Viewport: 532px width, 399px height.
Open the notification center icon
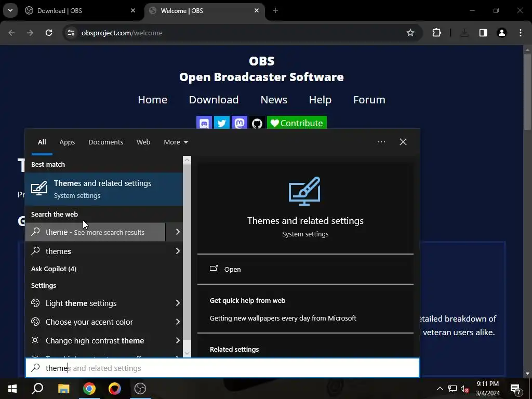click(516, 389)
